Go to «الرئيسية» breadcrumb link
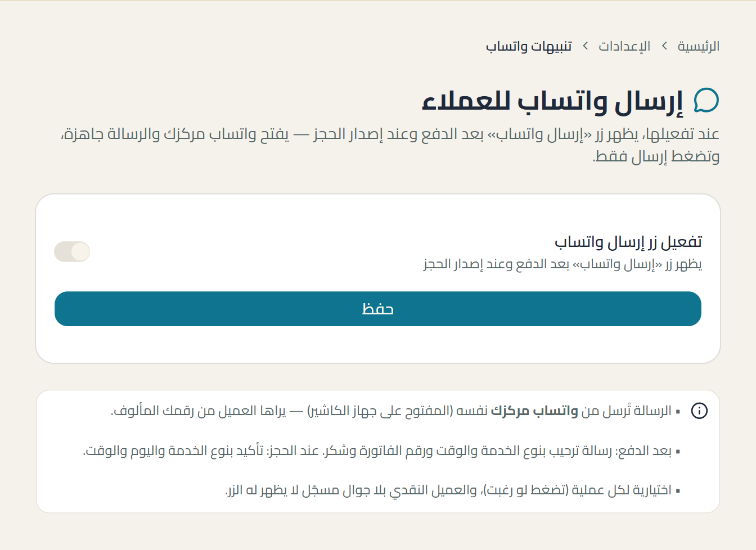Screen dimensions: 756x550 click(x=699, y=46)
